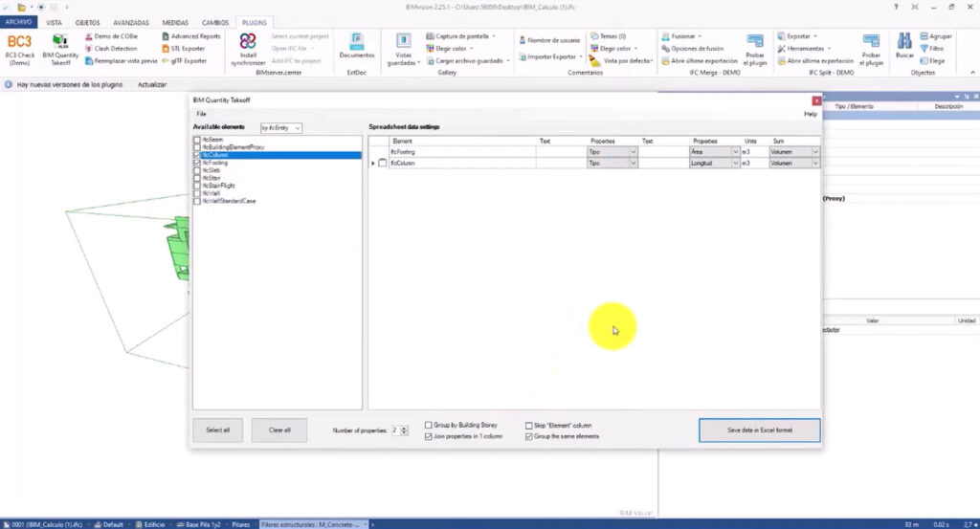This screenshot has height=529, width=980.
Task: Open the File menu in the dialog
Action: (x=202, y=114)
